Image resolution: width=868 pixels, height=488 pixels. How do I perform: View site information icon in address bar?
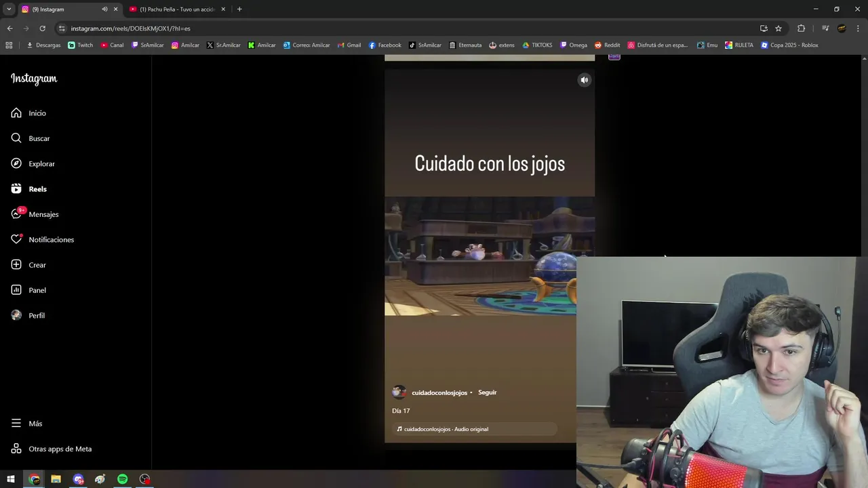click(62, 28)
